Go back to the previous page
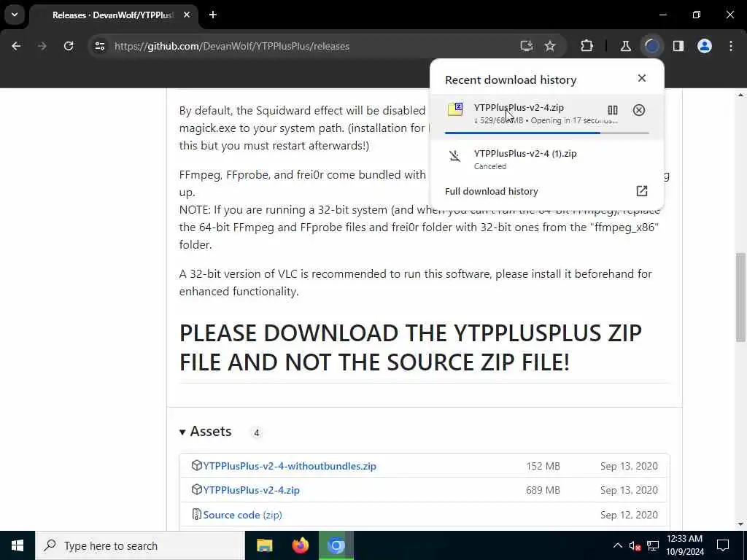The width and height of the screenshot is (747, 560). [x=16, y=46]
